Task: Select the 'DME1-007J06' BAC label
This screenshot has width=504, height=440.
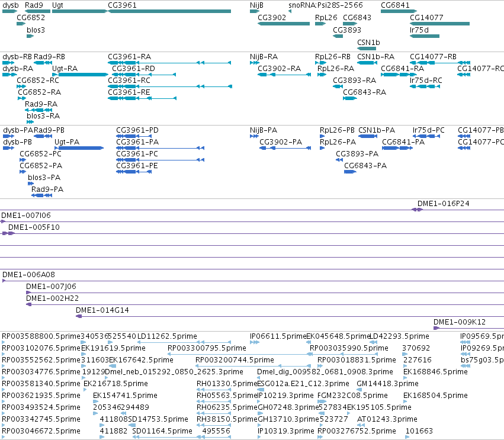Action: coord(51,287)
